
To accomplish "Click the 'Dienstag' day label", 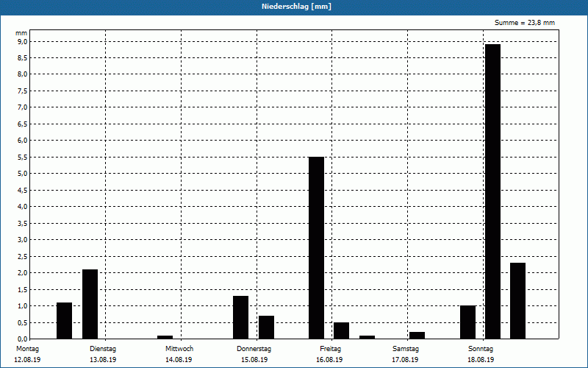I will (x=103, y=349).
